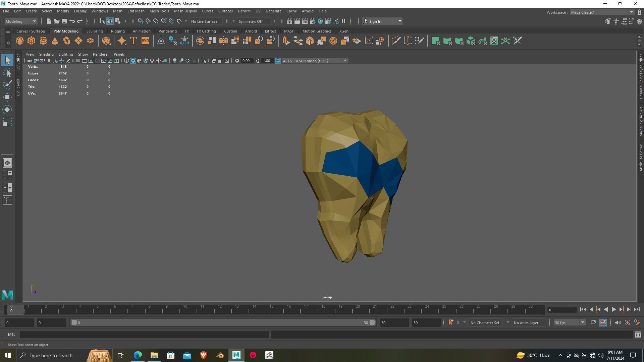This screenshot has width=644, height=362.
Task: Toggle smooth shade all in viewport
Action: coord(133,61)
